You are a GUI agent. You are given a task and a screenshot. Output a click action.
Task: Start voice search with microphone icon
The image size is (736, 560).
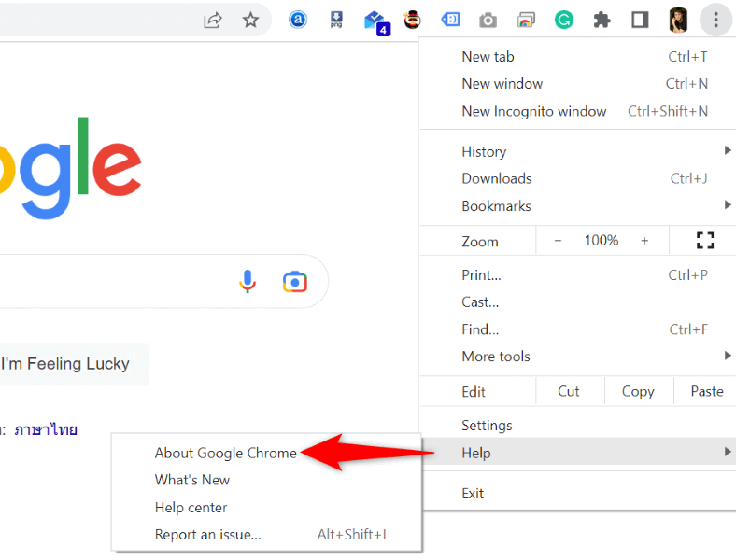(248, 282)
